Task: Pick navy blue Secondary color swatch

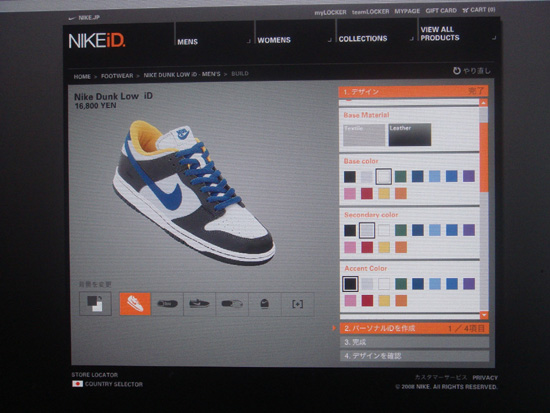Action: tap(418, 230)
